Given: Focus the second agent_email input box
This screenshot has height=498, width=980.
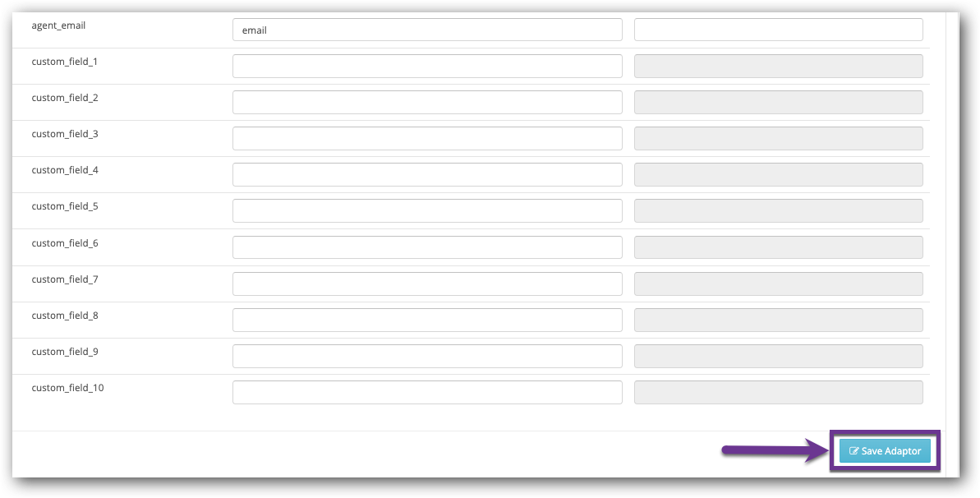Looking at the screenshot, I should (x=778, y=30).
